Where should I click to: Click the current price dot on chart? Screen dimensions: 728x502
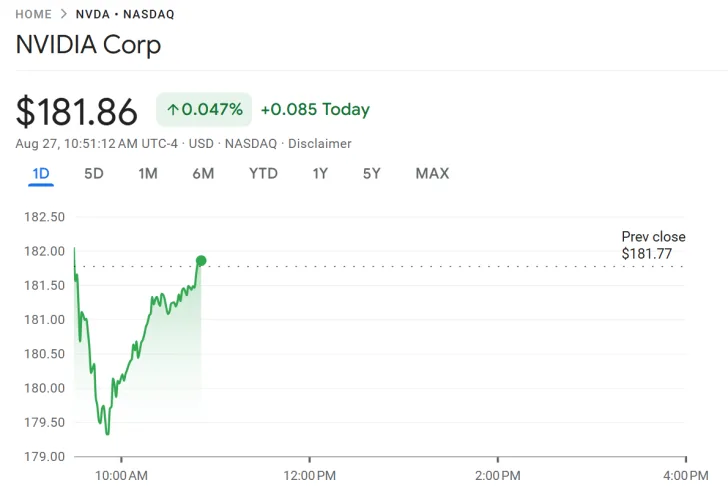coord(201,261)
